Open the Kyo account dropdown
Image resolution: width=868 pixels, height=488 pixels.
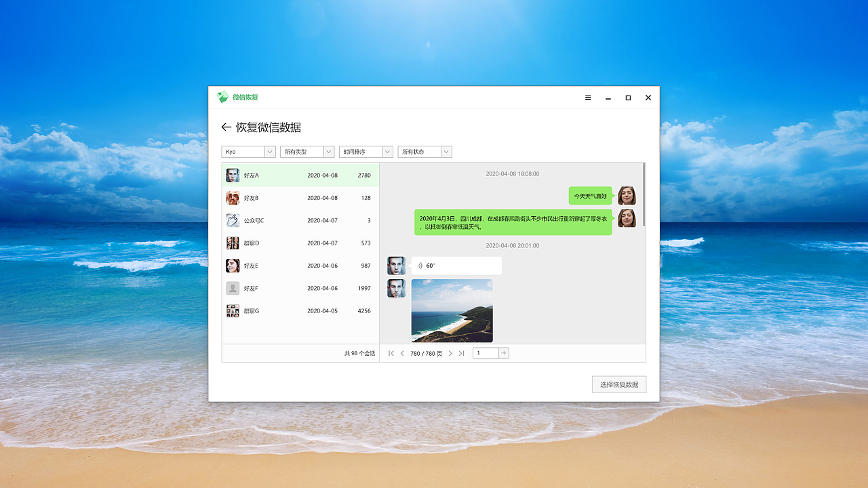point(248,152)
